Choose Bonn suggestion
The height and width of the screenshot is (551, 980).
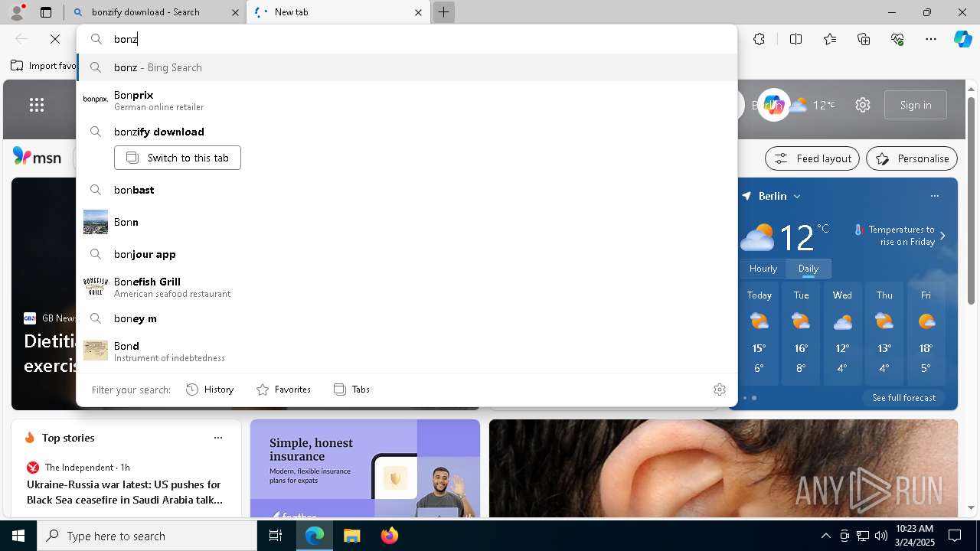pyautogui.click(x=407, y=222)
